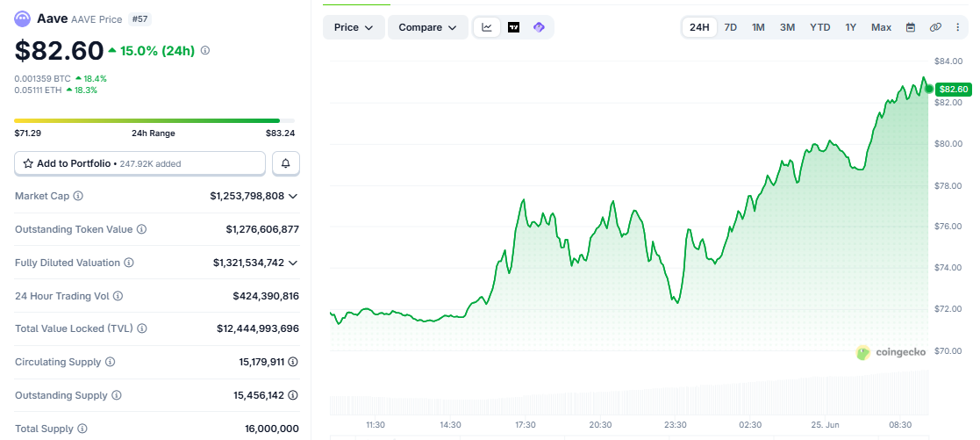Click info icon beside Total Value Locked
This screenshot has width=980, height=440.
tap(142, 328)
